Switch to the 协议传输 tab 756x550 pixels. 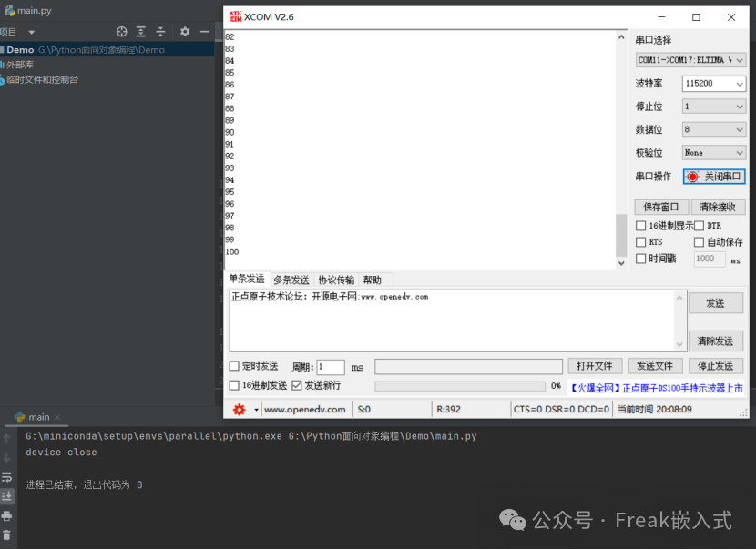pyautogui.click(x=335, y=280)
